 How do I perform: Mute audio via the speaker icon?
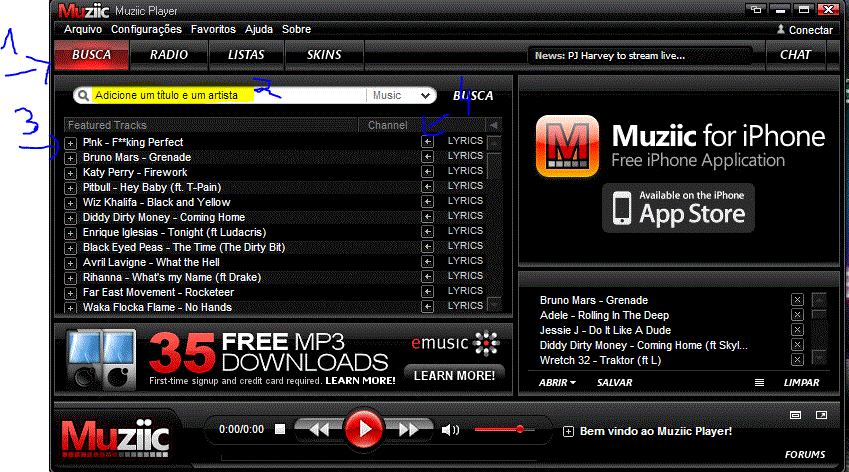[x=450, y=430]
